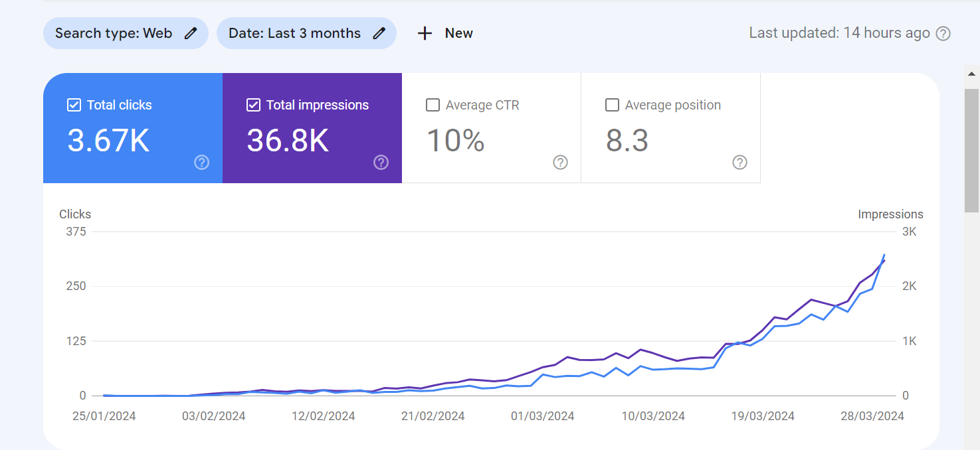Click the help icon in Average position card

tap(740, 163)
